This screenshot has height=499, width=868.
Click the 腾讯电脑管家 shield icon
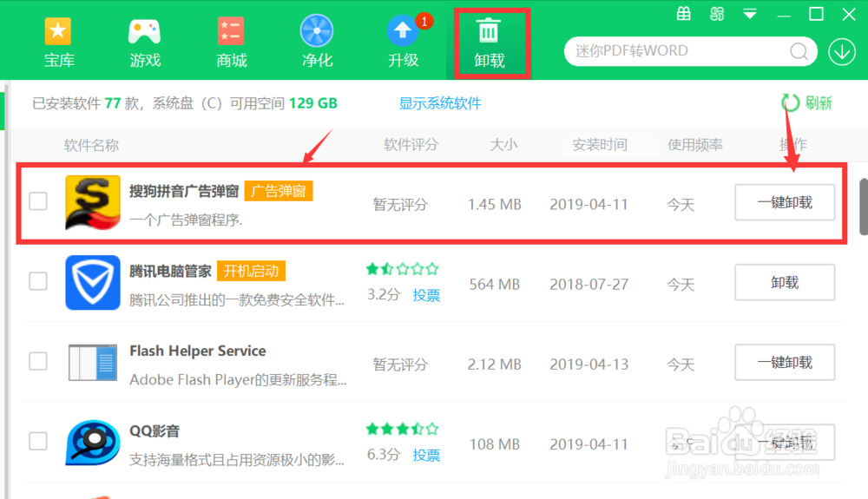pyautogui.click(x=93, y=282)
